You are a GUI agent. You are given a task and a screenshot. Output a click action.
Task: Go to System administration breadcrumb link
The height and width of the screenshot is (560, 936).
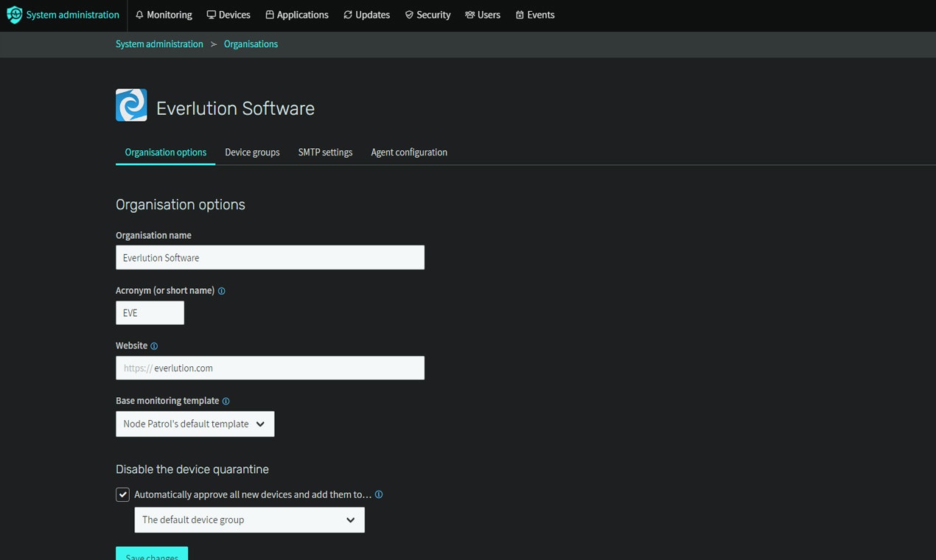(159, 44)
